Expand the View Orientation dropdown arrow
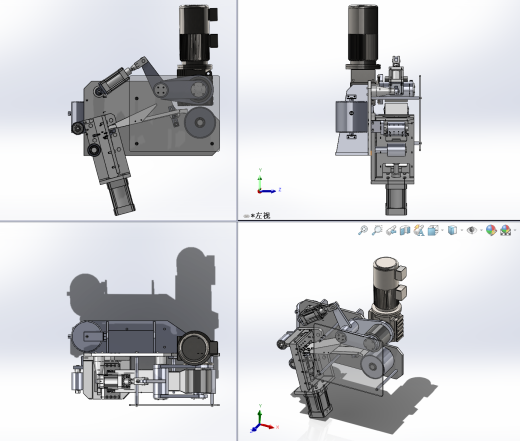The height and width of the screenshot is (441, 520). click(x=442, y=230)
